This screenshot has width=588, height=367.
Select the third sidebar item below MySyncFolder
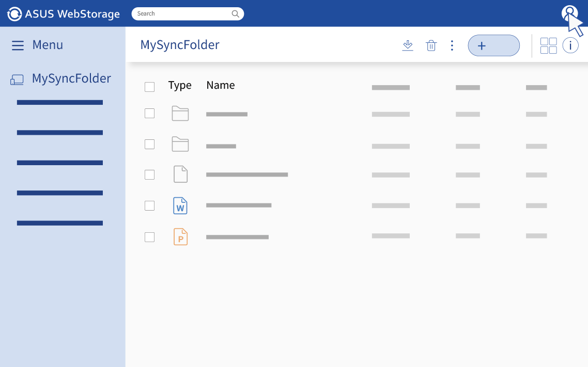(x=59, y=163)
